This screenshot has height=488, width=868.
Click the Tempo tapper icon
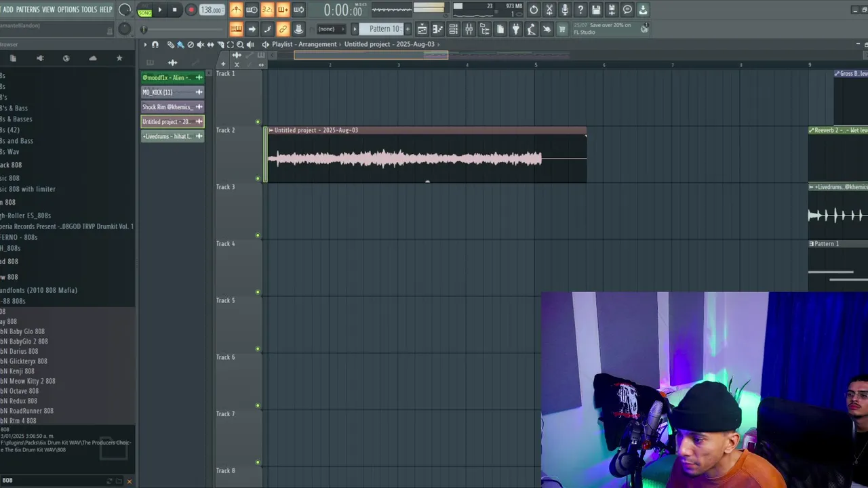[x=531, y=29]
